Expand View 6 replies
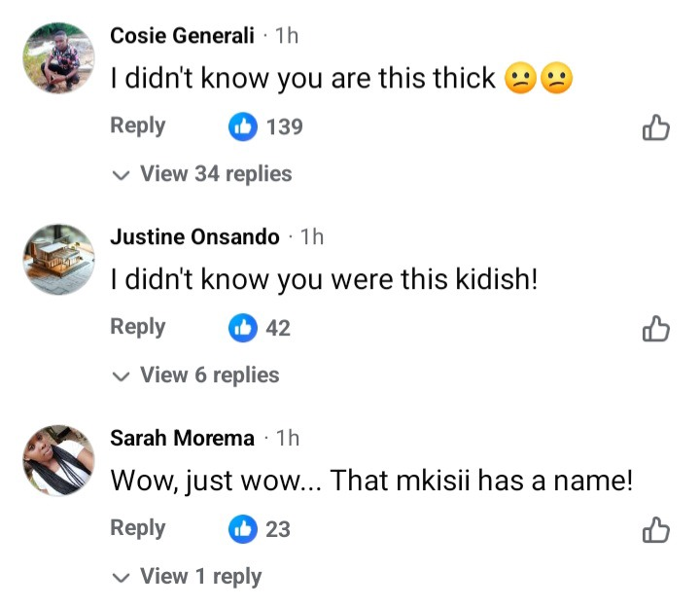The height and width of the screenshot is (607, 700). tap(195, 375)
